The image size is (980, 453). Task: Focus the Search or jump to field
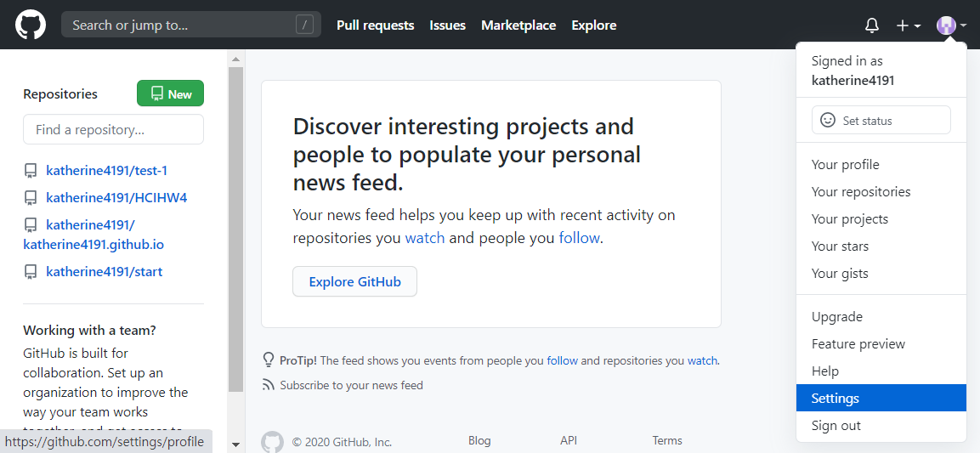(x=191, y=25)
